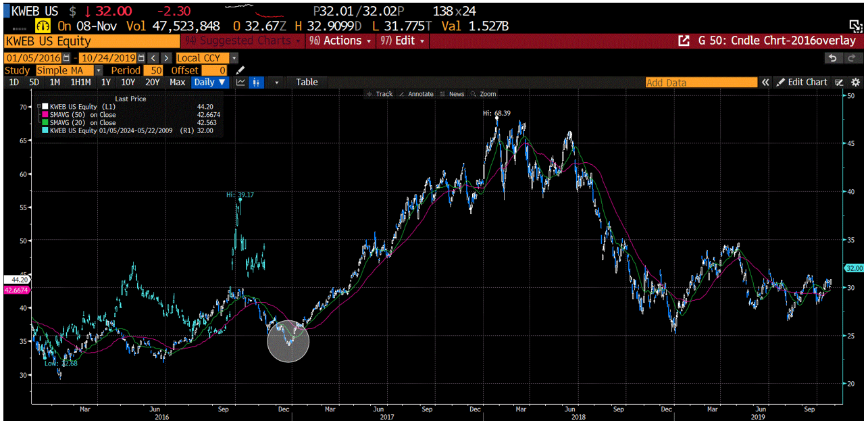868x425 pixels.
Task: Click the white Last Price color swatch in legend
Action: pos(45,106)
